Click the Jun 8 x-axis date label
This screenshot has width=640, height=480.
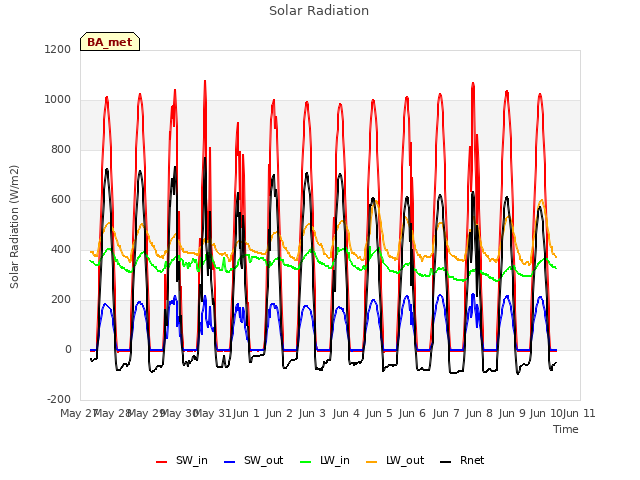479,413
